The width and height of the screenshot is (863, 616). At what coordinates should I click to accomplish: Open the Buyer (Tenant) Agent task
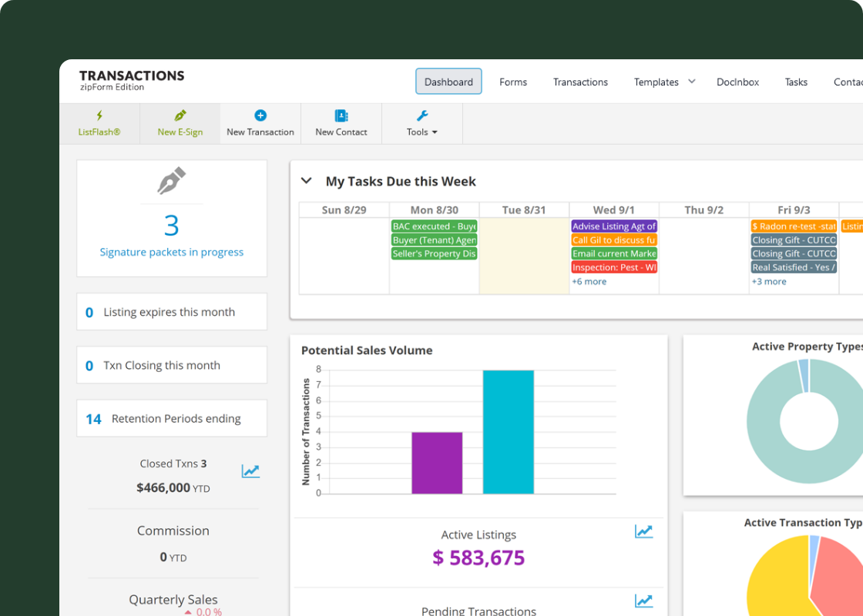point(434,239)
